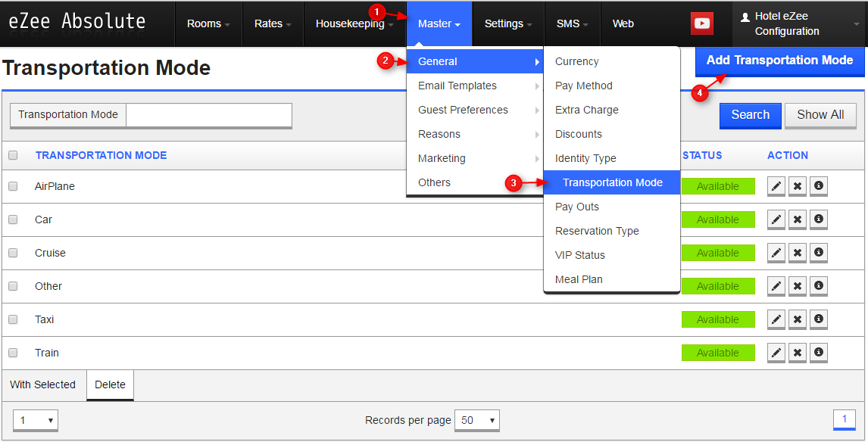The image size is (868, 442).
Task: Expand the Email Templates submenu
Action: 474,86
